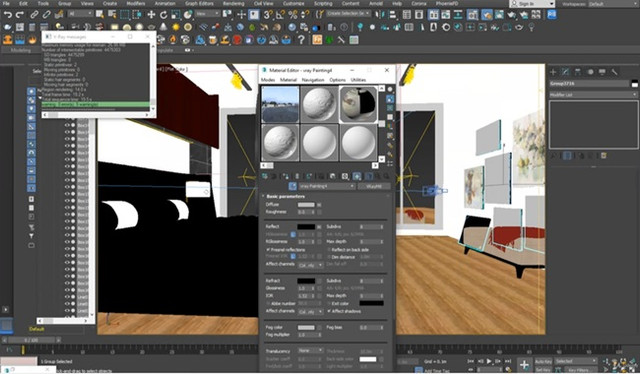Select the Scale transform tool
640x374 pixels.
(x=176, y=15)
